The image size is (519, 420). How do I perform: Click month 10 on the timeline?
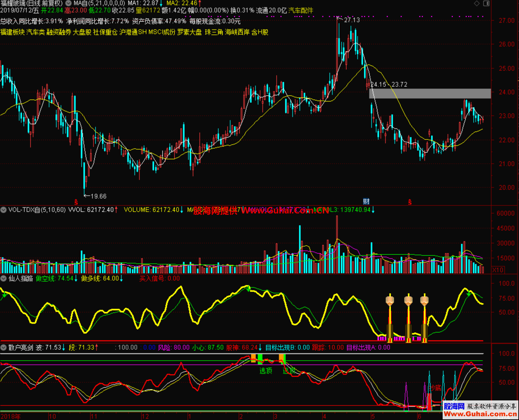click(x=52, y=417)
